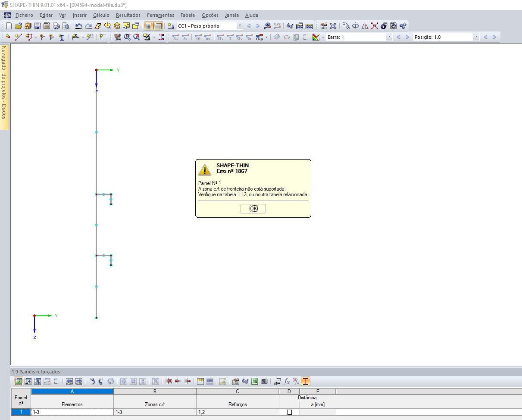The image size is (522, 420).
Task: Click the info black circle icon
Action: pyautogui.click(x=384, y=26)
